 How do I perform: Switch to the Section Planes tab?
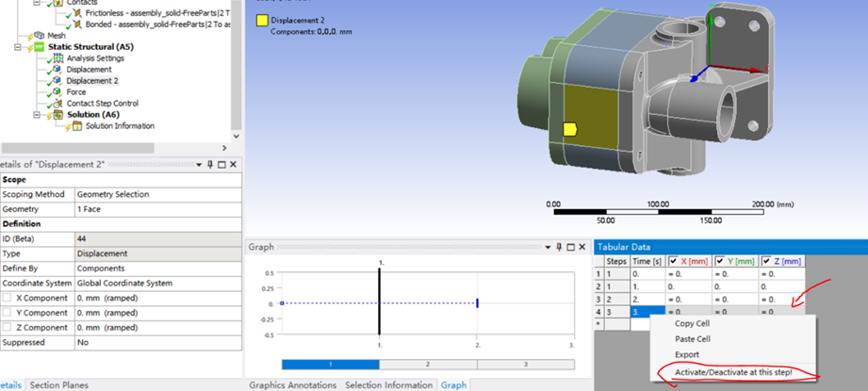(x=58, y=385)
